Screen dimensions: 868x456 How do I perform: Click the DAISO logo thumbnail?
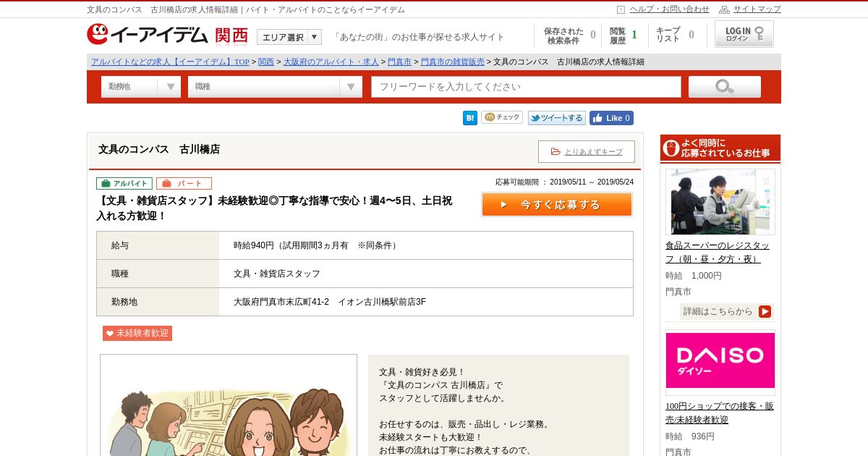720,360
